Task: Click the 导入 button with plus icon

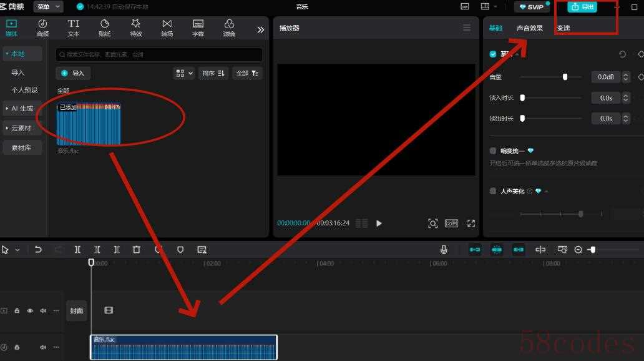Action: (x=73, y=73)
